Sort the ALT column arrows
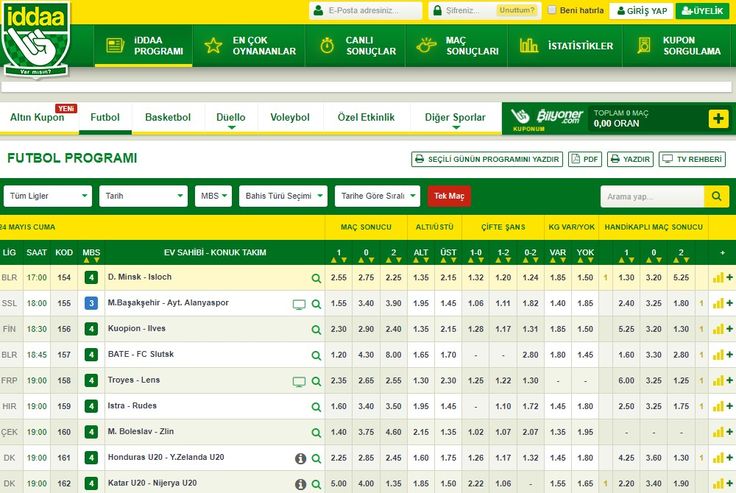The image size is (736, 493). [x=421, y=260]
